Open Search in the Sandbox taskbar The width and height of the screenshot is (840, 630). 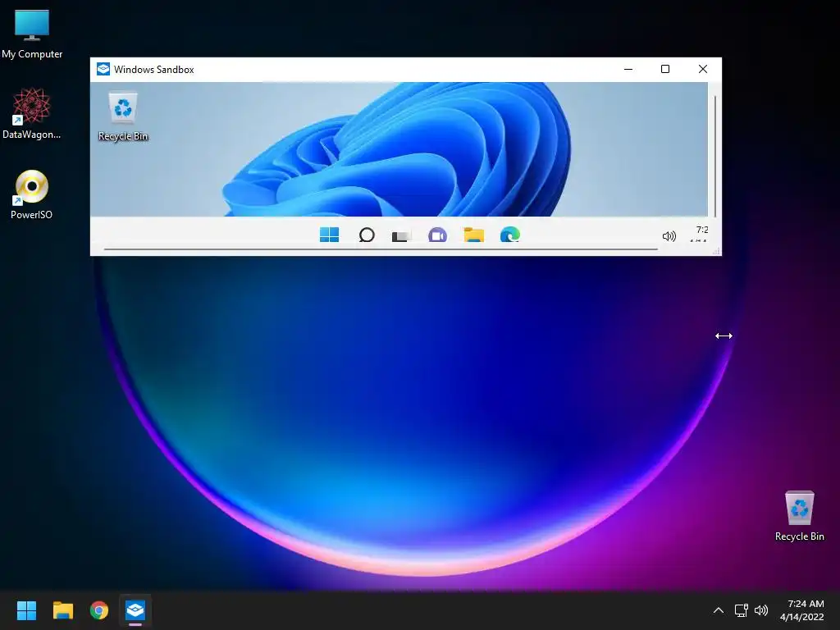pos(367,235)
